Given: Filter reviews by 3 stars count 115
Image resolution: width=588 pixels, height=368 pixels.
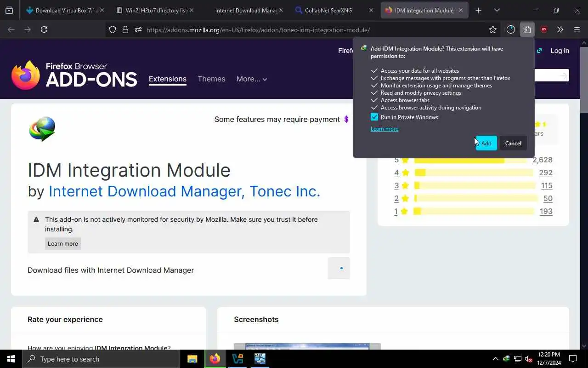Looking at the screenshot, I should 547,186.
